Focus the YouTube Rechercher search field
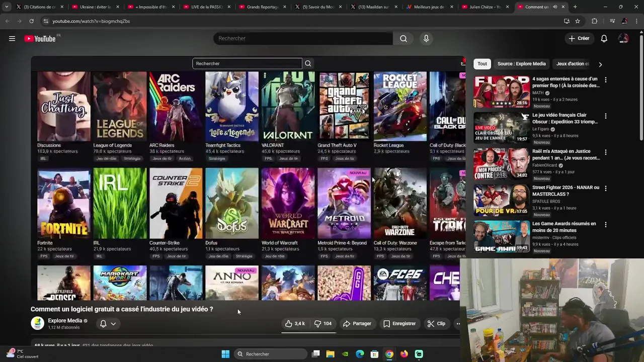 (x=303, y=39)
